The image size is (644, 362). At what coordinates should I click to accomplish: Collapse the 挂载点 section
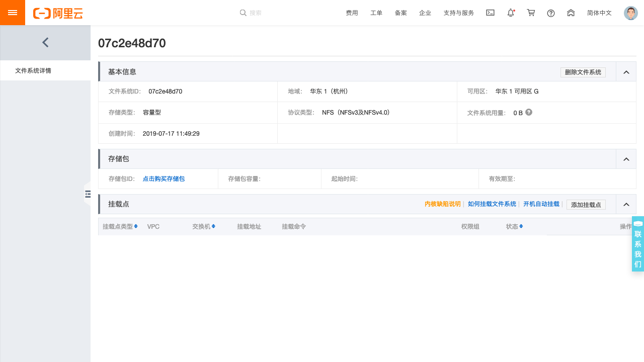click(626, 204)
